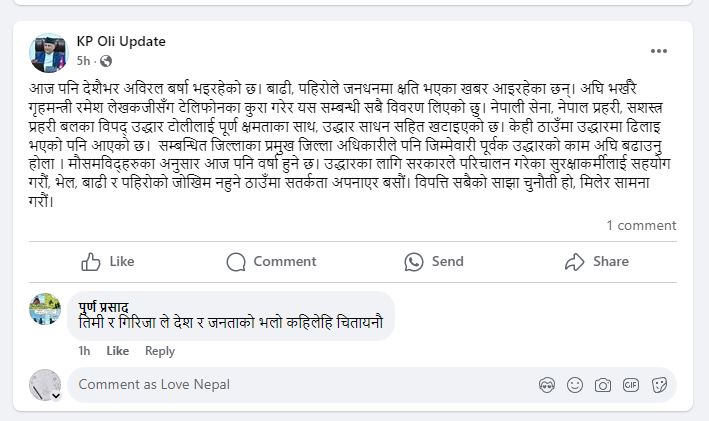
Task: Open the sticker picker in comment box
Action: 659,385
